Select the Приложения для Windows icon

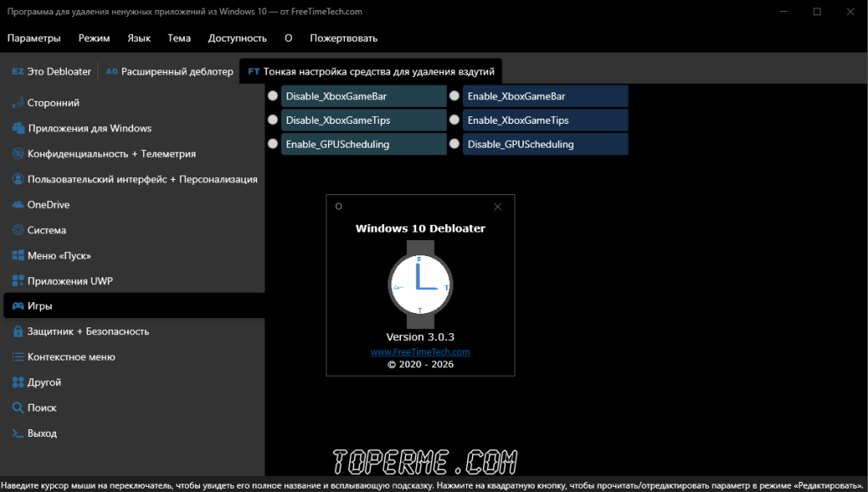point(18,128)
